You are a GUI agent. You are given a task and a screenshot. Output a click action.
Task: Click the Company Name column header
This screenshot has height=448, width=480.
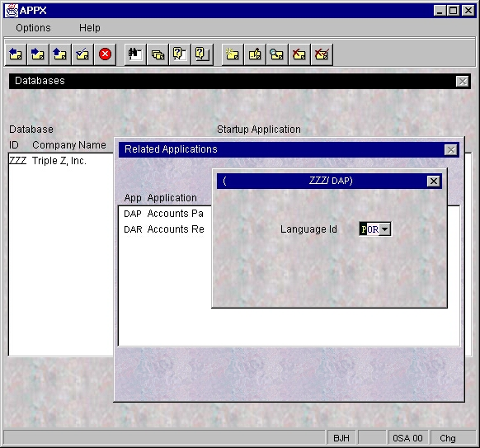click(x=69, y=145)
